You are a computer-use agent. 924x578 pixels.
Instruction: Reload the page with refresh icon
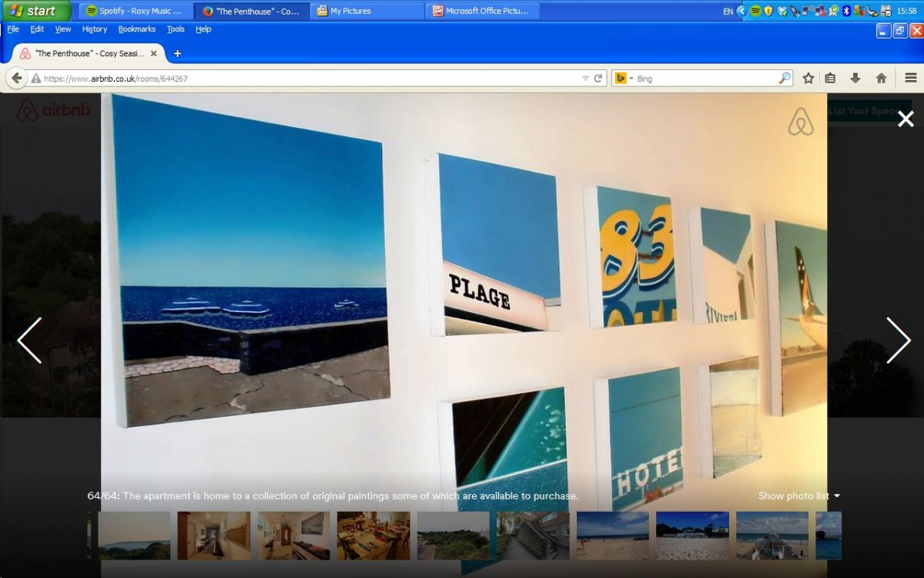pyautogui.click(x=598, y=79)
